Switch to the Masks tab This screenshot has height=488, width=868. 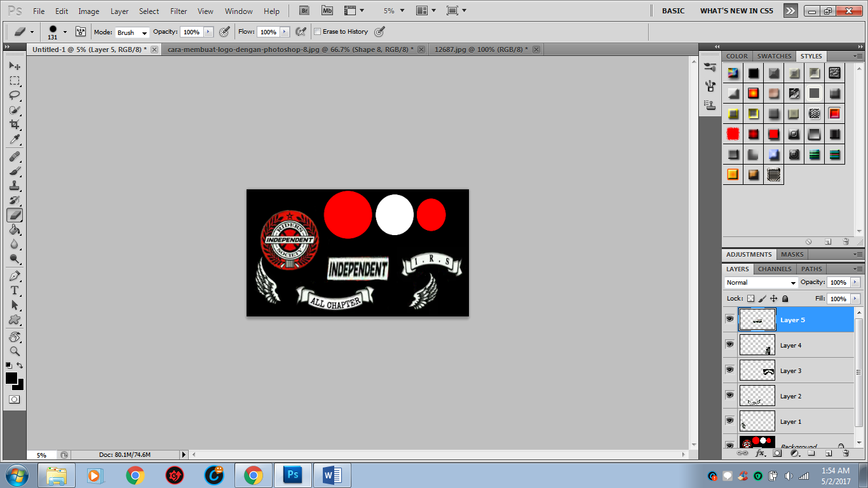(x=792, y=254)
